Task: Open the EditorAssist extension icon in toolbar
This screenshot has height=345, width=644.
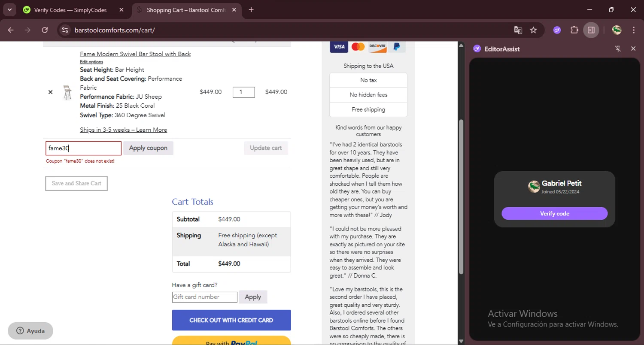Action: tap(557, 30)
